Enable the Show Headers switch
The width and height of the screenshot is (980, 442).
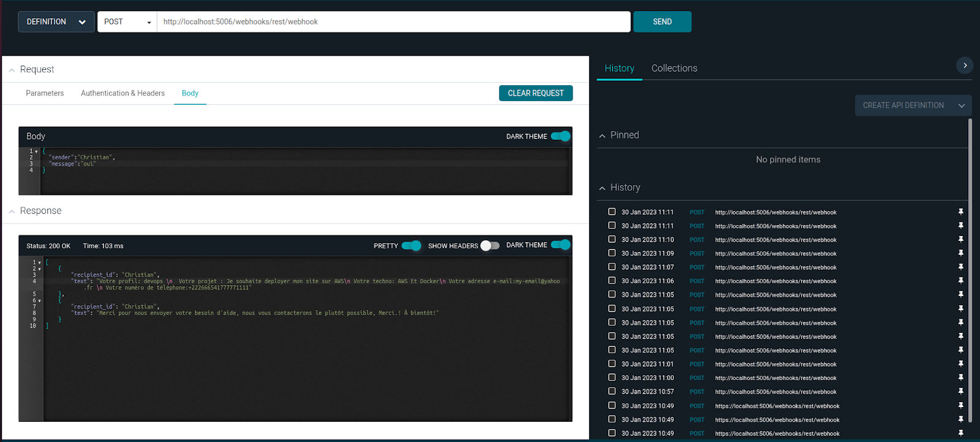490,246
